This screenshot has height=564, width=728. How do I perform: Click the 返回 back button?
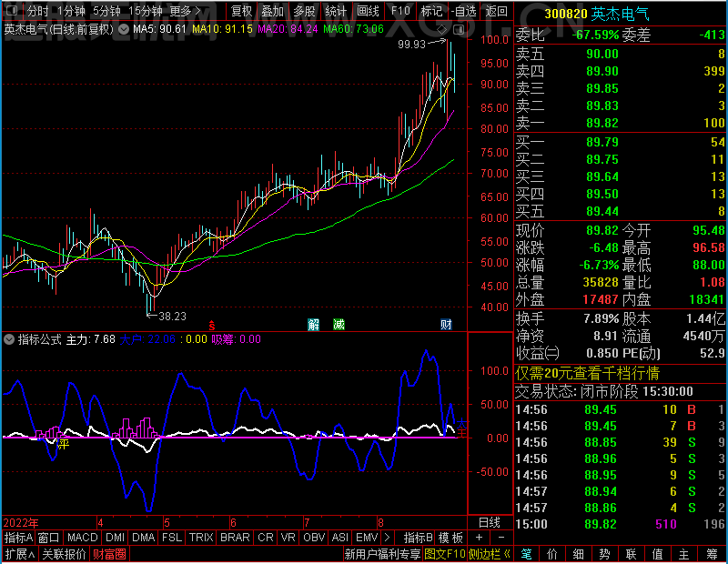496,11
